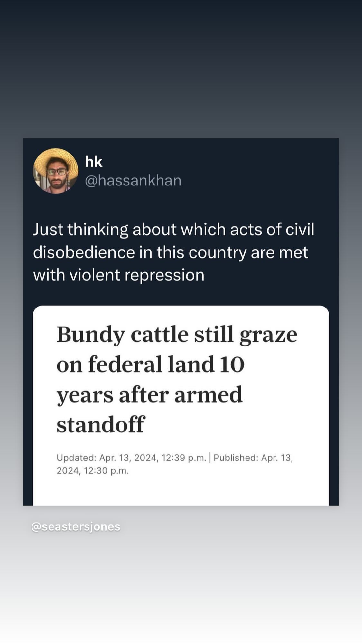
Task: Click headline line "on federal land 10"
Action: [150, 364]
